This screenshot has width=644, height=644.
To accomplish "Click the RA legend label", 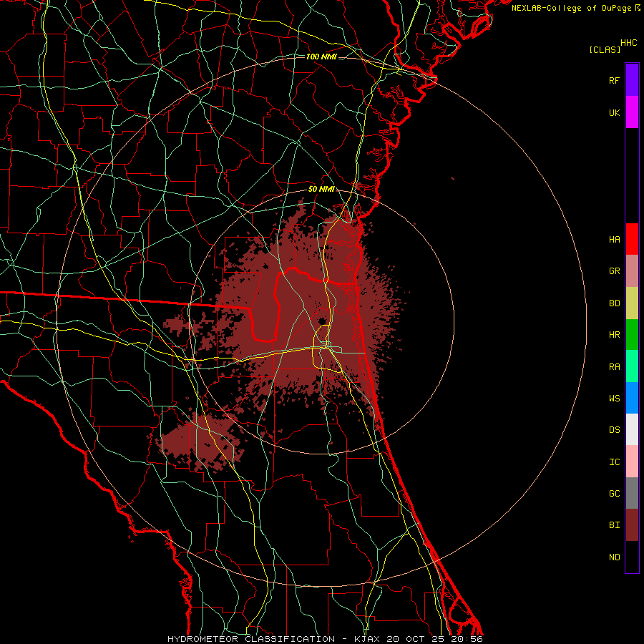I will pyautogui.click(x=614, y=367).
